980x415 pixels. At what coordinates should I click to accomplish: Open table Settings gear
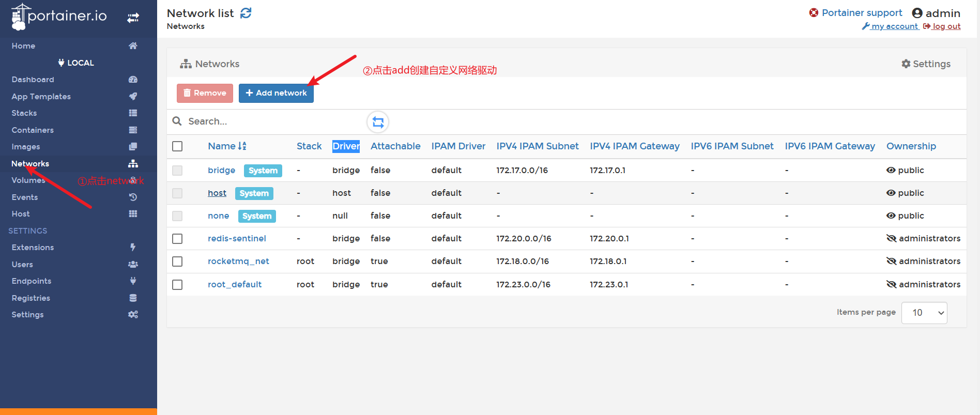pos(926,64)
